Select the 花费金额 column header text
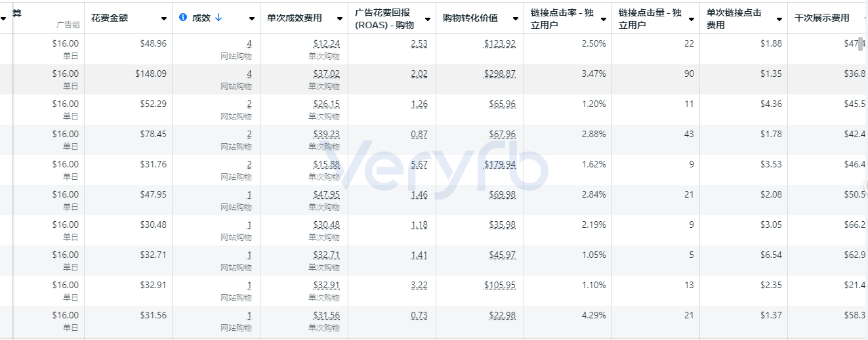 coord(110,18)
